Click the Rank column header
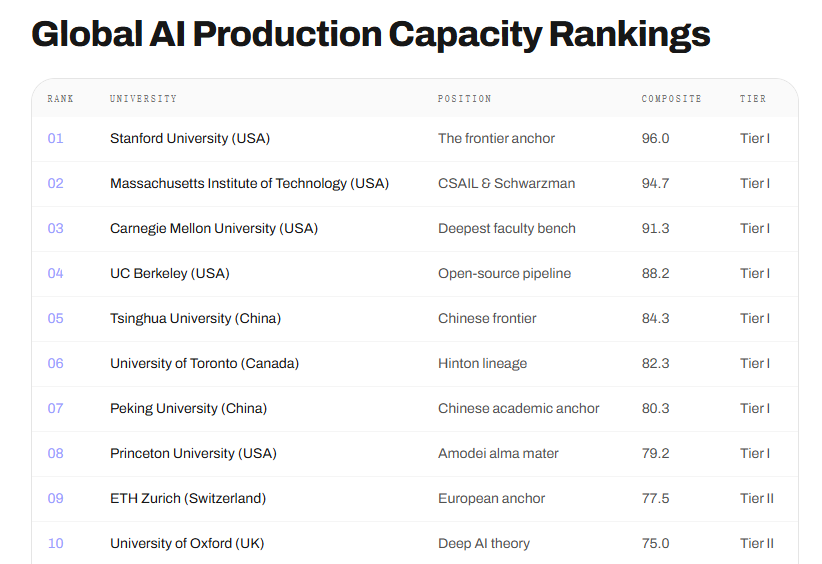This screenshot has width=822, height=564. (60, 99)
